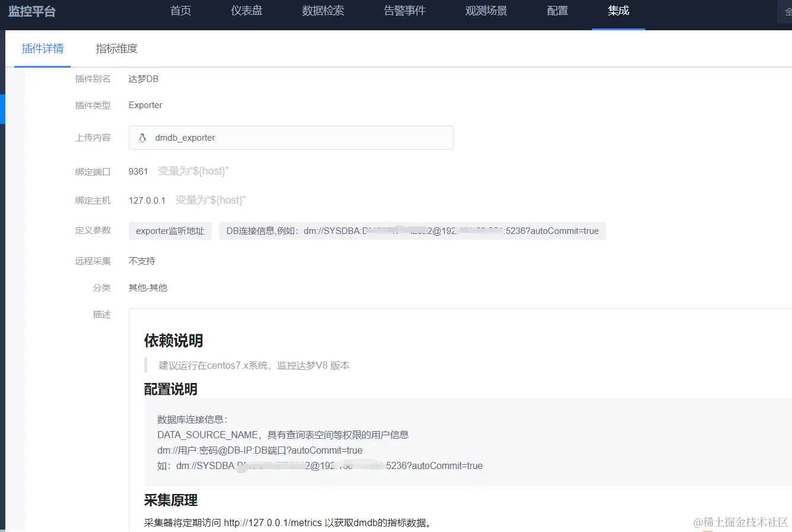Image resolution: width=792 pixels, height=532 pixels.
Task: Click the centos7.x recommendation quote
Action: click(254, 365)
